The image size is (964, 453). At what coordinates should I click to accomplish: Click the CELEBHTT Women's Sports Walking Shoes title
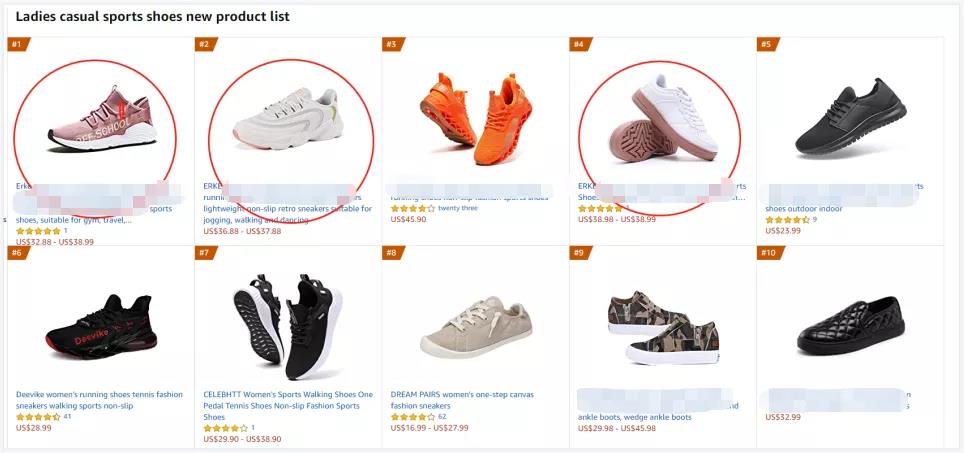coord(288,400)
